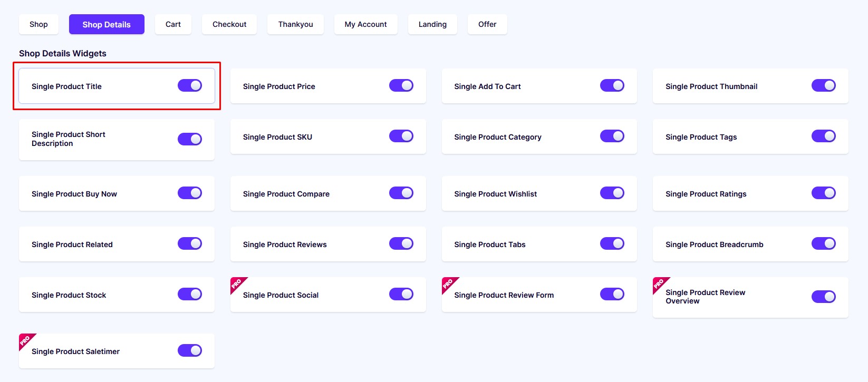Toggle the Single Product Wishlist switch
Image resolution: width=868 pixels, height=382 pixels.
612,193
